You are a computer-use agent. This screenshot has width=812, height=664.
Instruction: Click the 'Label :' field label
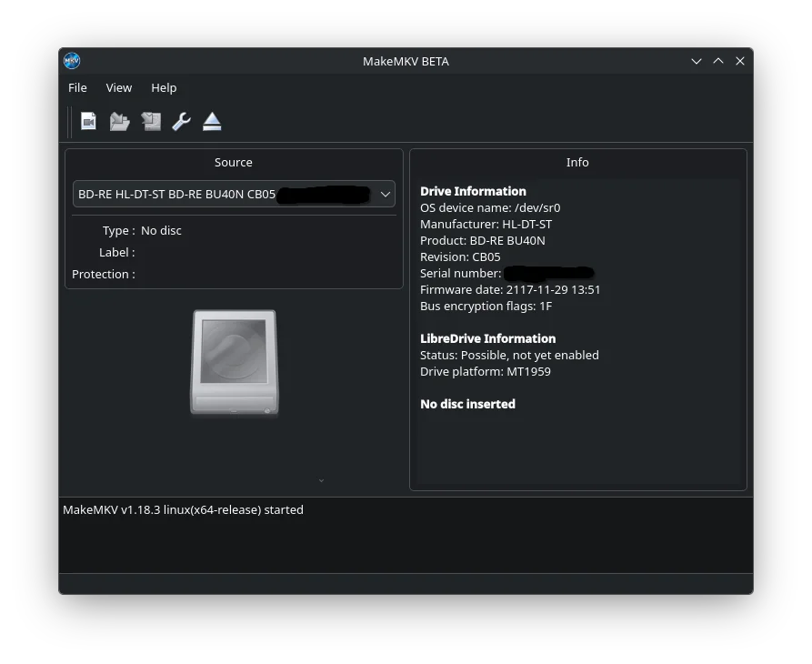pyautogui.click(x=116, y=253)
